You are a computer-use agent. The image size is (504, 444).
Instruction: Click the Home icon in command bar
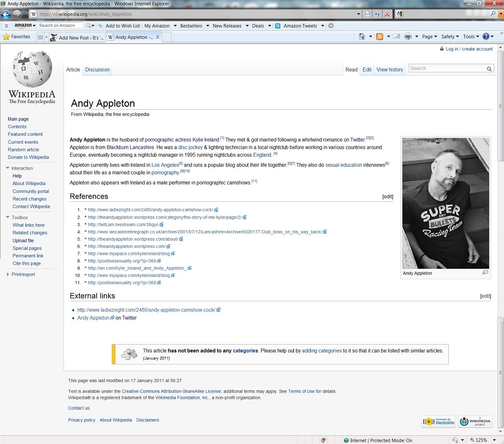362,37
